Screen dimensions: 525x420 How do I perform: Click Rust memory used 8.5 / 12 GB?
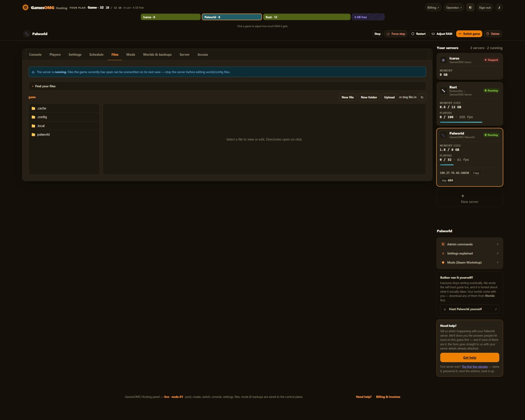pyautogui.click(x=450, y=107)
